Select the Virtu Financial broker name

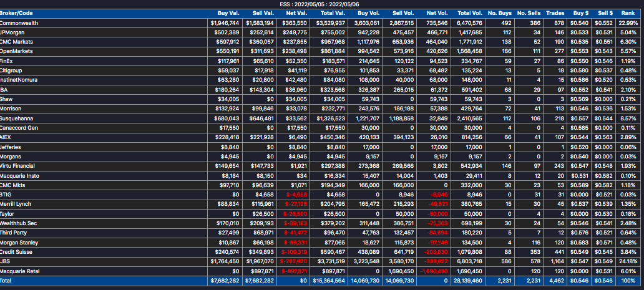click(x=17, y=166)
